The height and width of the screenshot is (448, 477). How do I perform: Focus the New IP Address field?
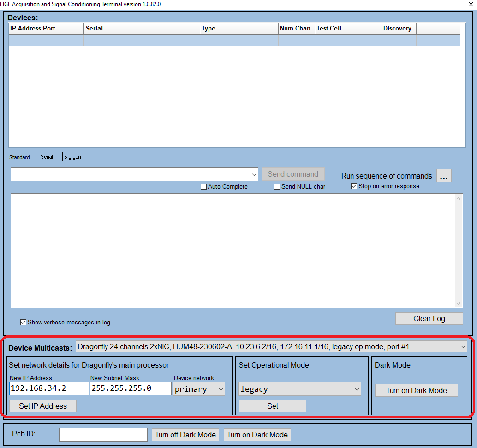pyautogui.click(x=49, y=388)
